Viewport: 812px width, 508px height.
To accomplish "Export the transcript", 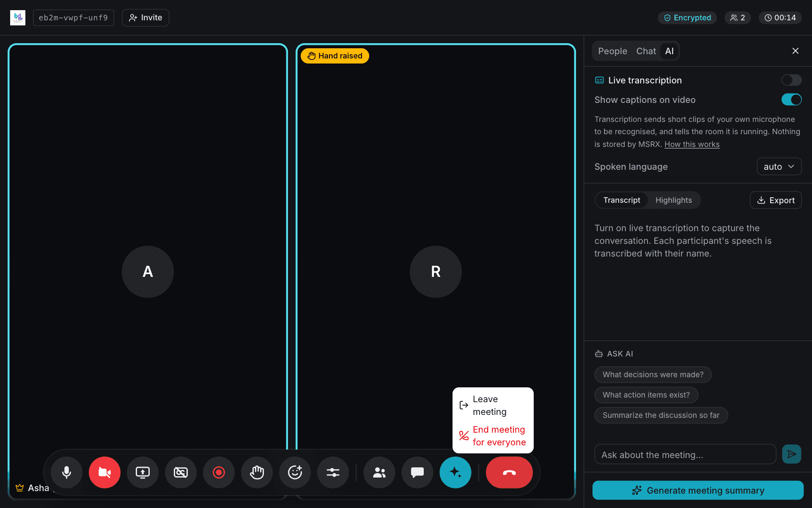I will pos(776,200).
